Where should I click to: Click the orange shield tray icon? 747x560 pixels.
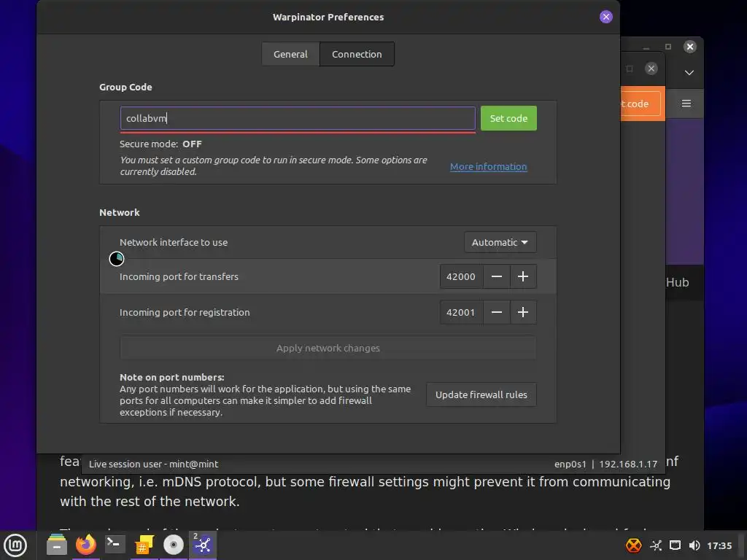pos(633,545)
